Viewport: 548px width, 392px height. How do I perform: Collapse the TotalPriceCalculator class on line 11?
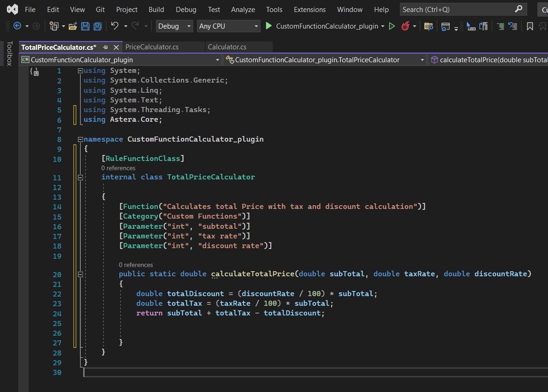click(80, 177)
